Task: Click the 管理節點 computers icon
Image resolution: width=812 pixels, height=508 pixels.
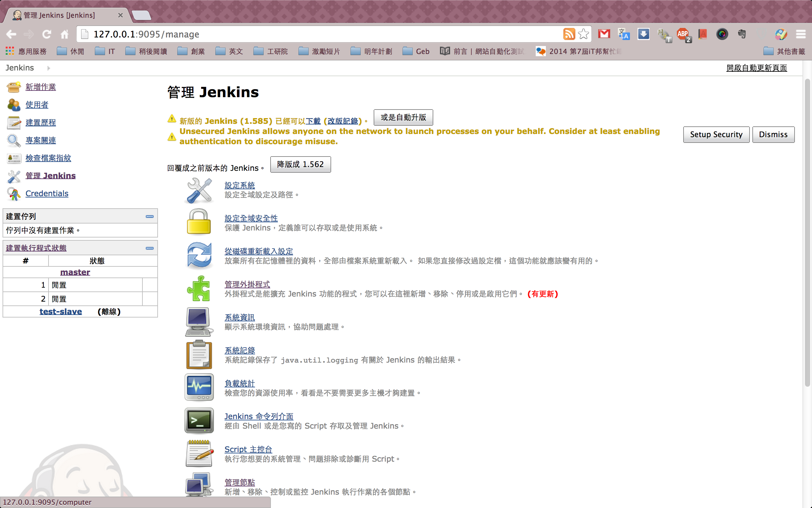Action: (x=199, y=485)
